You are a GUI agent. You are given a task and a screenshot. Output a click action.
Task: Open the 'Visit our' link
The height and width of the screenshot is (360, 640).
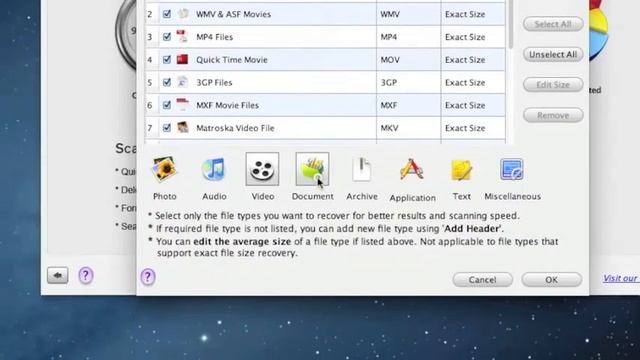click(621, 278)
